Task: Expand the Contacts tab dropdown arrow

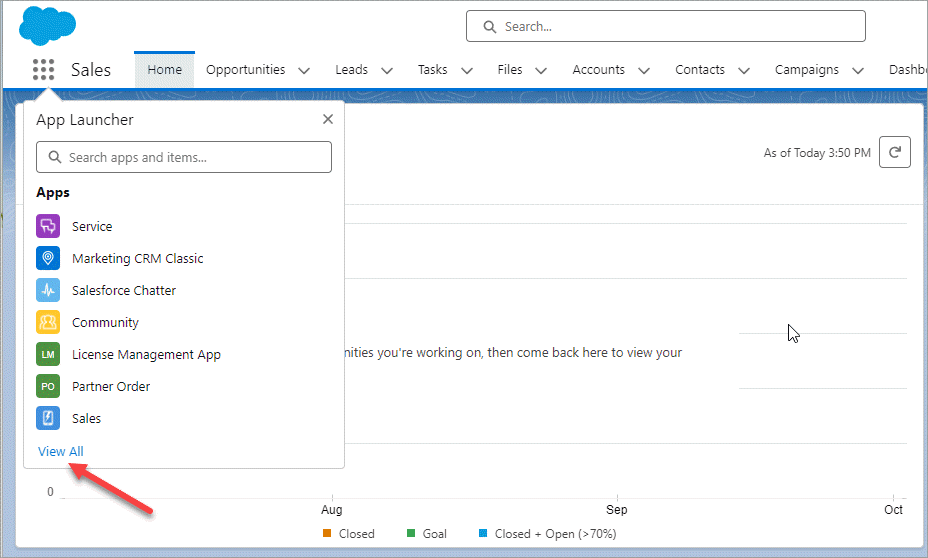Action: pyautogui.click(x=744, y=70)
